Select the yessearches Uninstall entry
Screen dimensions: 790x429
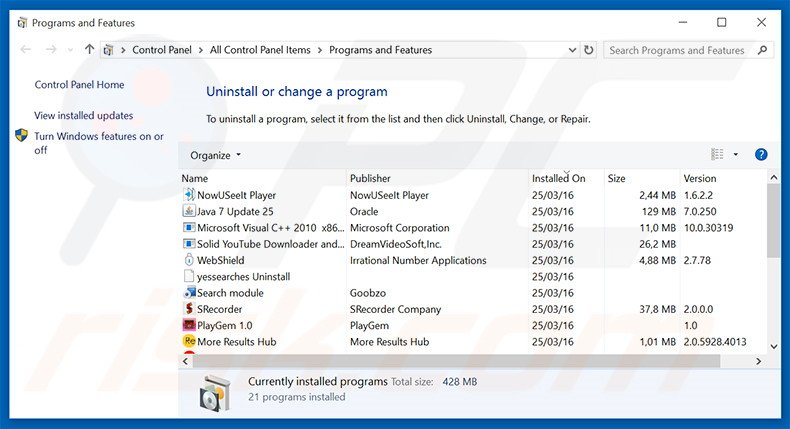pos(243,276)
